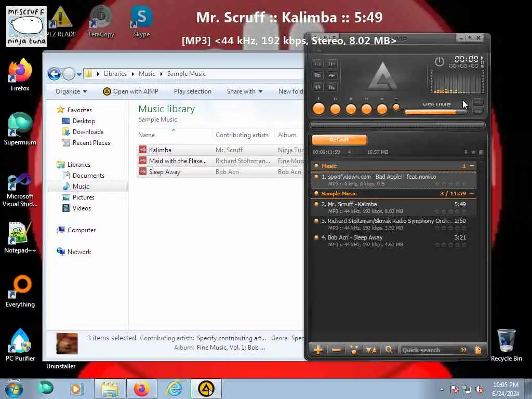532x399 pixels.
Task: Go forward in the Explorer window
Action: coord(69,74)
